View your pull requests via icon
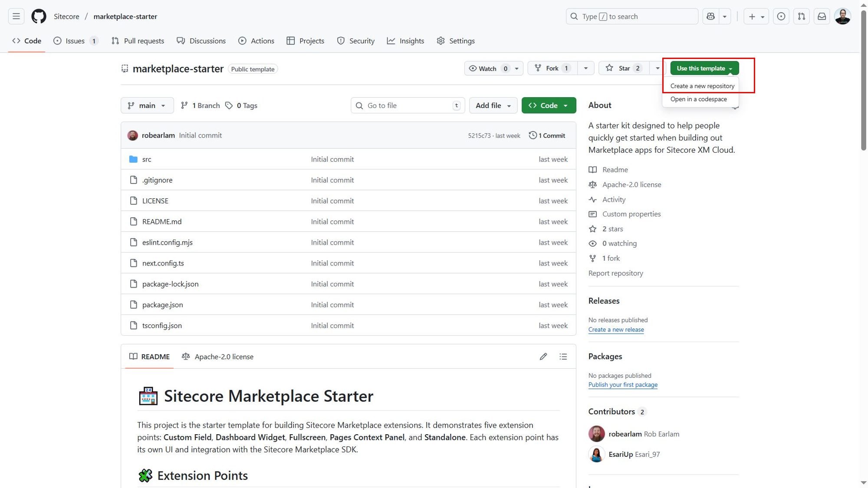Image resolution: width=868 pixels, height=488 pixels. [801, 16]
